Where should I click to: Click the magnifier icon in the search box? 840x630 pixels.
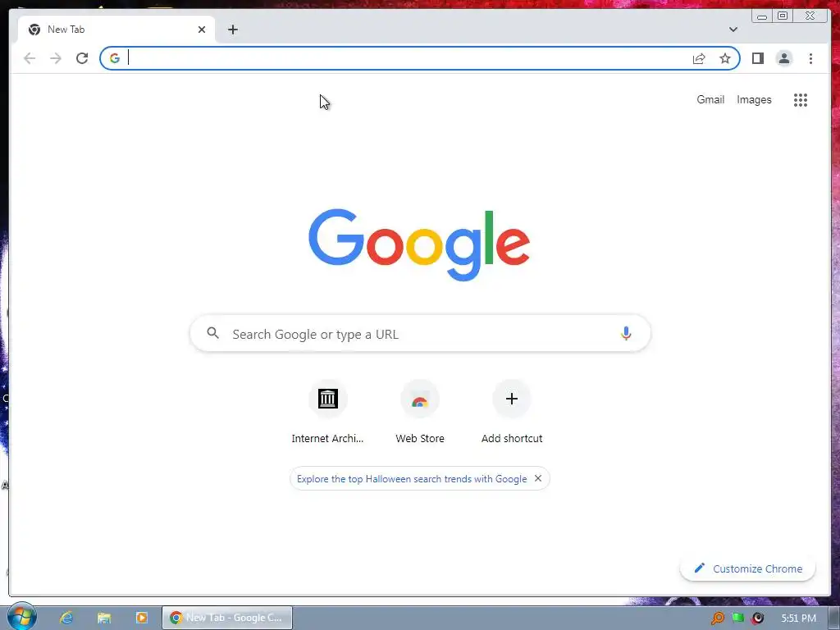click(212, 333)
